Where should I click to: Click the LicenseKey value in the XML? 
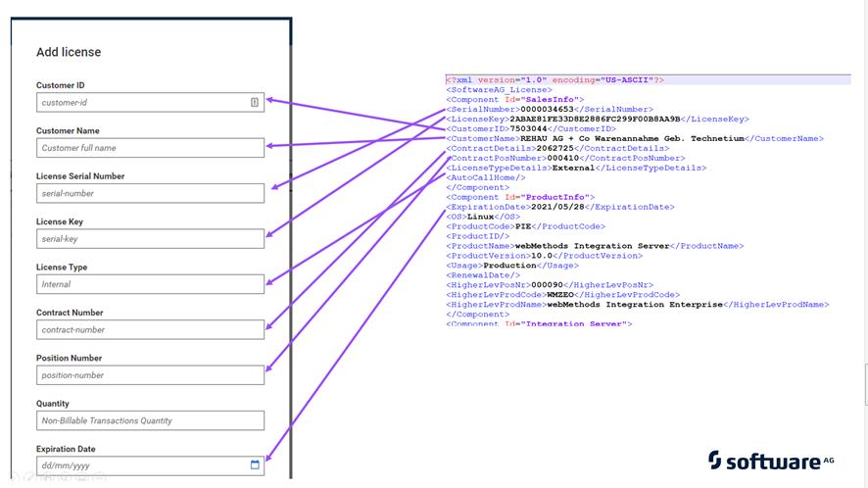coord(595,120)
